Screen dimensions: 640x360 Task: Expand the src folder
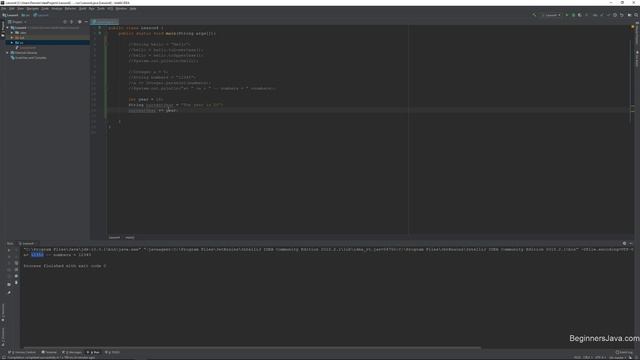tap(12, 42)
